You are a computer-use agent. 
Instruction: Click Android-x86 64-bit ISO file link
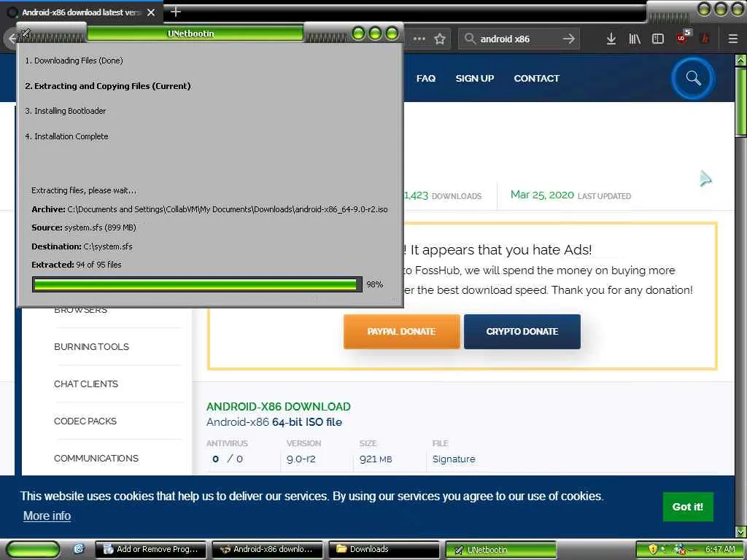pos(274,422)
